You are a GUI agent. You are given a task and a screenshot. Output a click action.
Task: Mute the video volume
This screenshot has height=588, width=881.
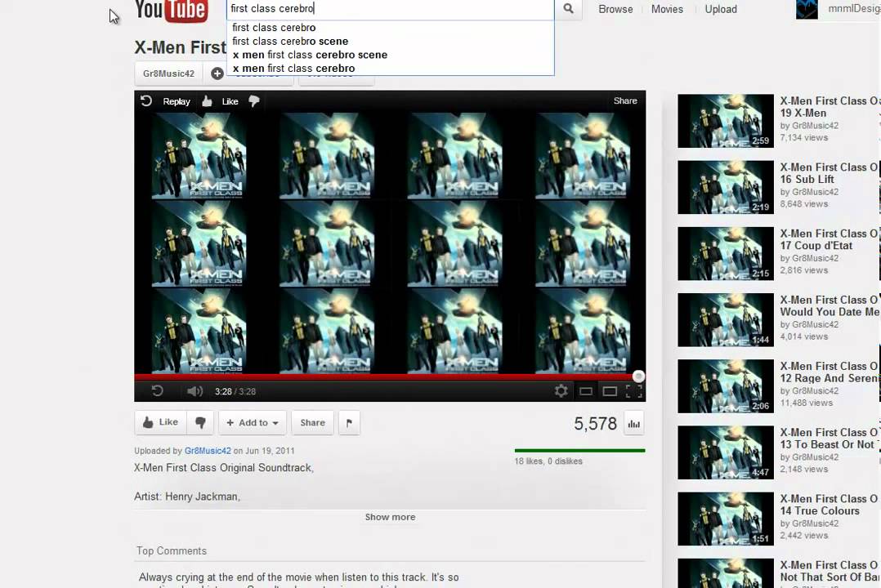[x=195, y=391]
